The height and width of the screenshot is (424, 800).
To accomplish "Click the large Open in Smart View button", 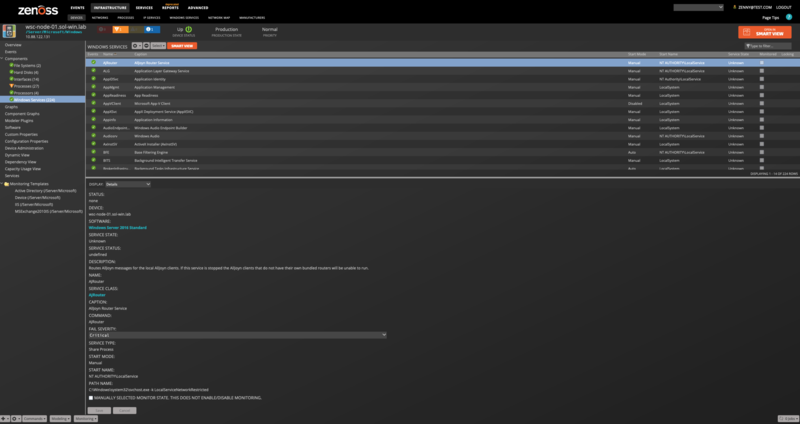I will tap(765, 32).
